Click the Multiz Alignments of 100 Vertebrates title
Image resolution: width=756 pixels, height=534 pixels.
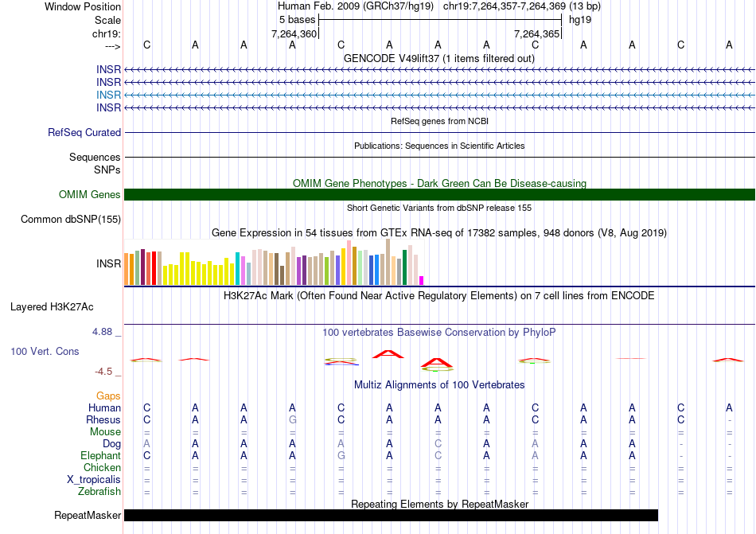[438, 385]
